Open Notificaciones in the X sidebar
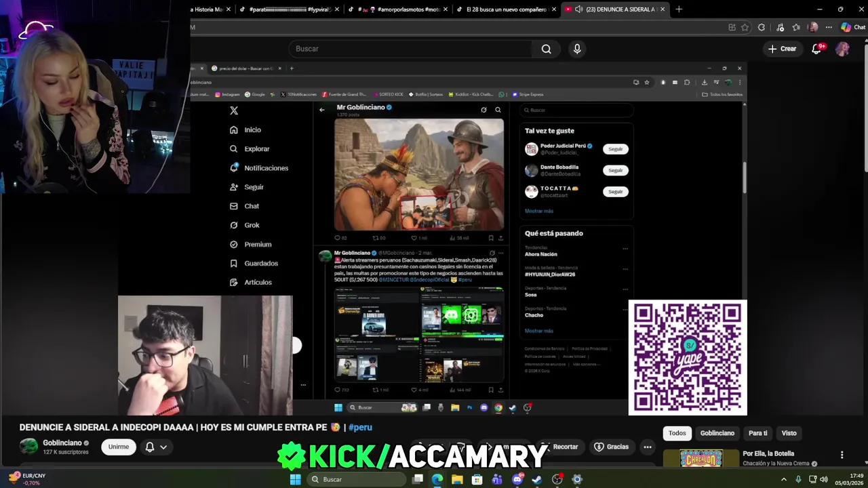The width and height of the screenshot is (868, 488). 259,167
